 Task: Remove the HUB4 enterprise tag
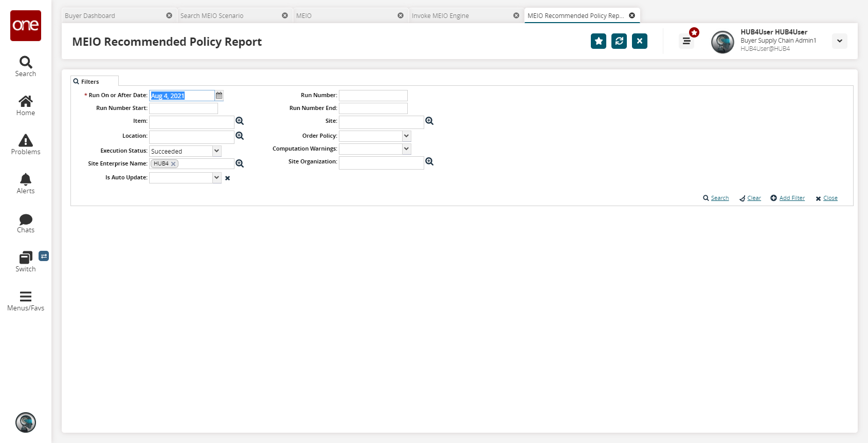(173, 164)
